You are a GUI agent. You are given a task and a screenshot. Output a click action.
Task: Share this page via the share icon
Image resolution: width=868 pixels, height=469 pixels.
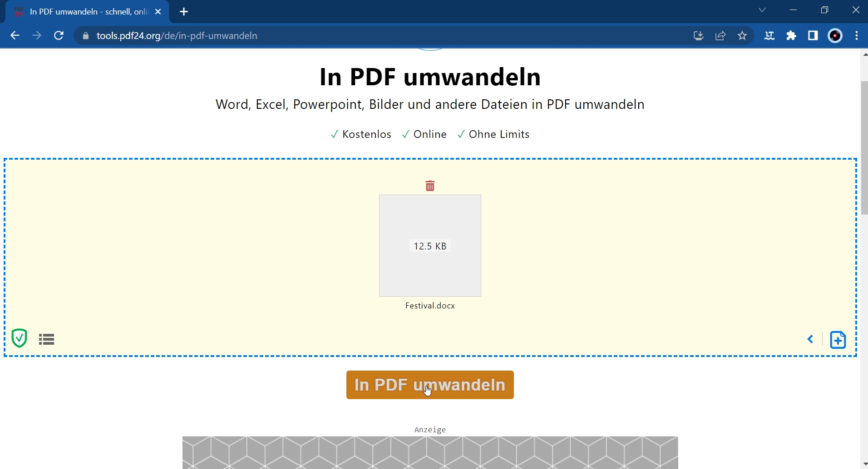coord(721,36)
